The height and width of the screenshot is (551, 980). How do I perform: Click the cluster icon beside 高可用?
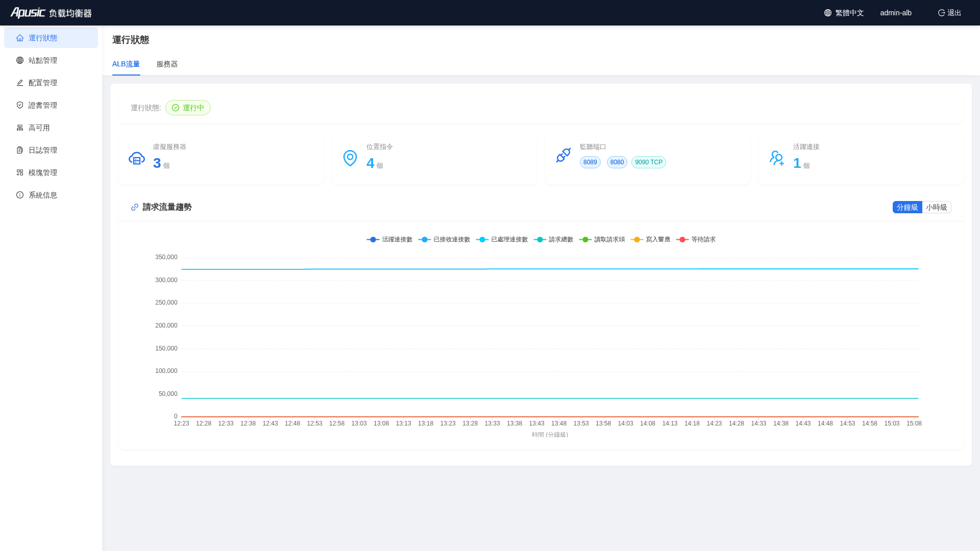[20, 128]
